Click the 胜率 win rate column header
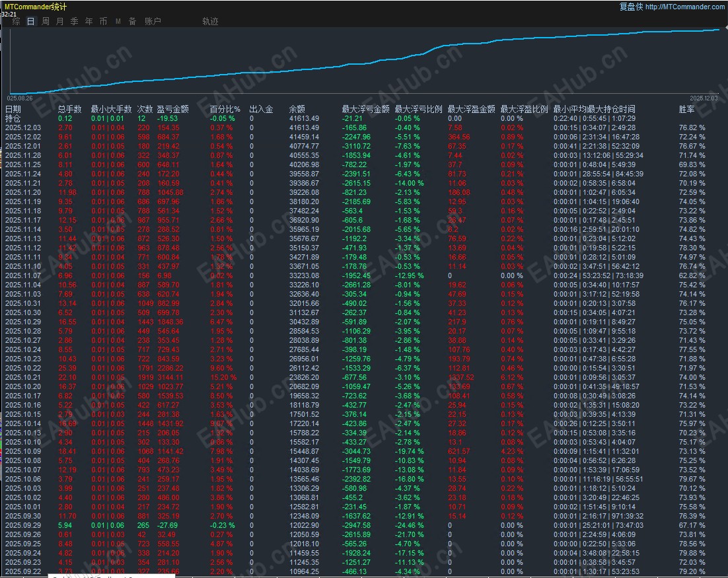The width and height of the screenshot is (728, 578). click(x=686, y=109)
